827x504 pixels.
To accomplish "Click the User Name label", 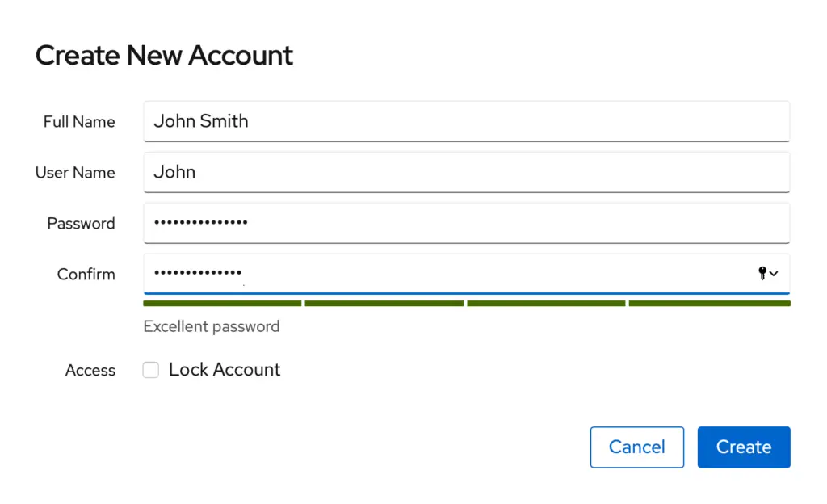I will (75, 172).
